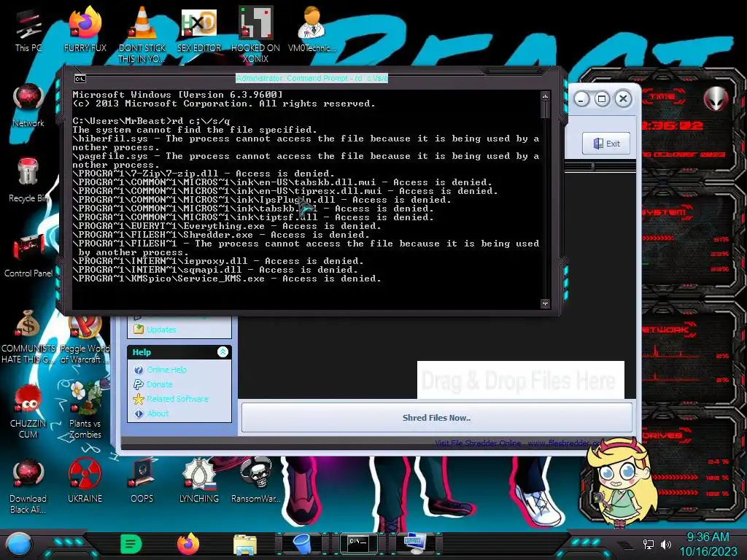Open the Network desktop icon
Screen dimensions: 747x560
pyautogui.click(x=28, y=106)
